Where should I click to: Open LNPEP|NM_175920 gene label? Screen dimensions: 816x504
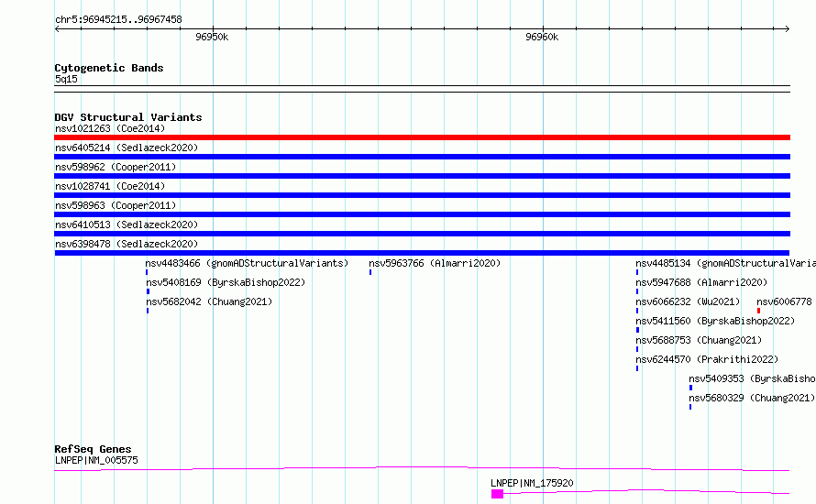pos(532,483)
